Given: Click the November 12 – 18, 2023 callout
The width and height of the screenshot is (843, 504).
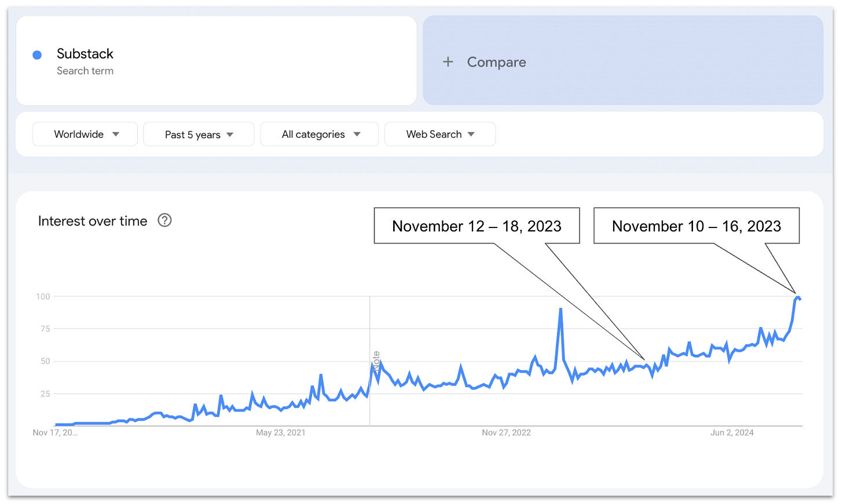Looking at the screenshot, I should pyautogui.click(x=477, y=226).
